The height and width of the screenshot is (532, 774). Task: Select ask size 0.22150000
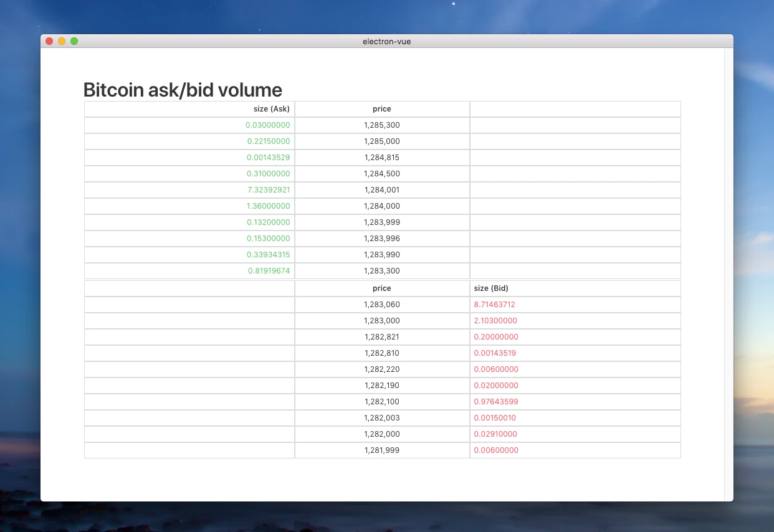tap(268, 141)
